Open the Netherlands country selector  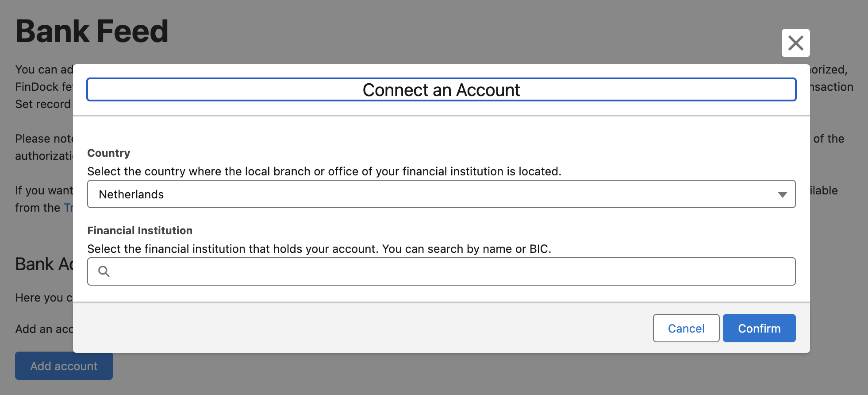point(441,194)
